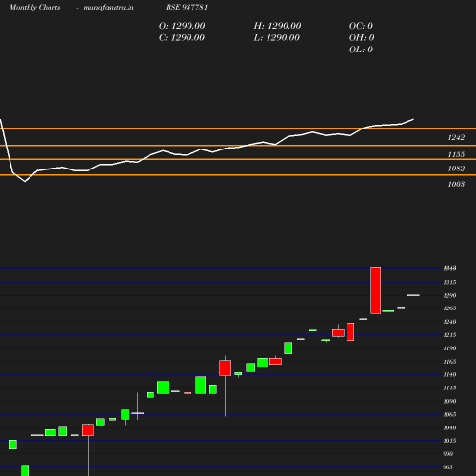This screenshot has height=476, width=476.
Task: Click the 1315 price axis label
Action: [x=449, y=282]
